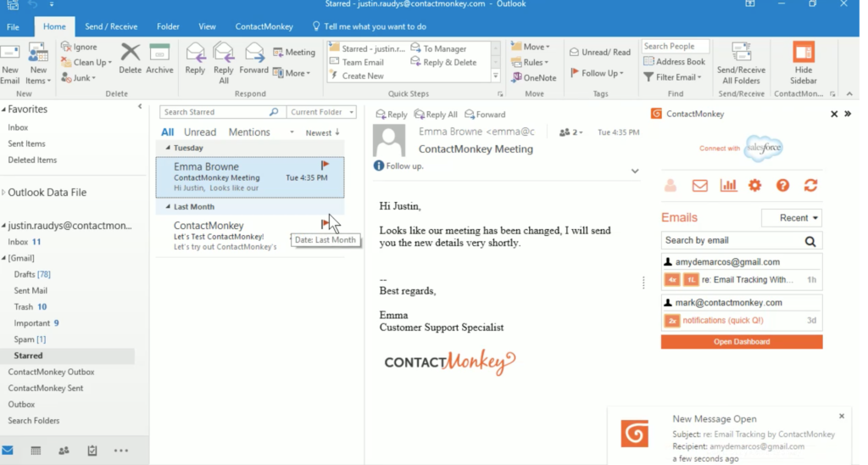Open the More respond options
The width and height of the screenshot is (868, 465).
click(x=292, y=73)
